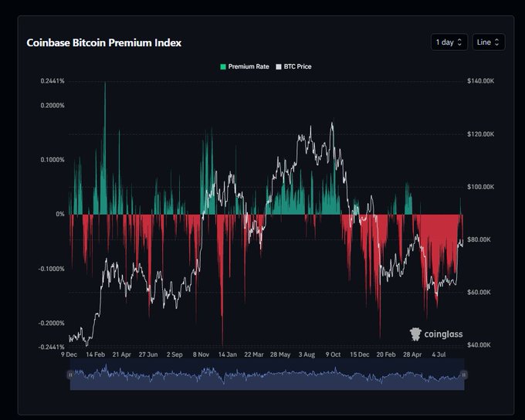Click the -0.2000% axis label
Screen dimensions: 525x420
(x=51, y=323)
